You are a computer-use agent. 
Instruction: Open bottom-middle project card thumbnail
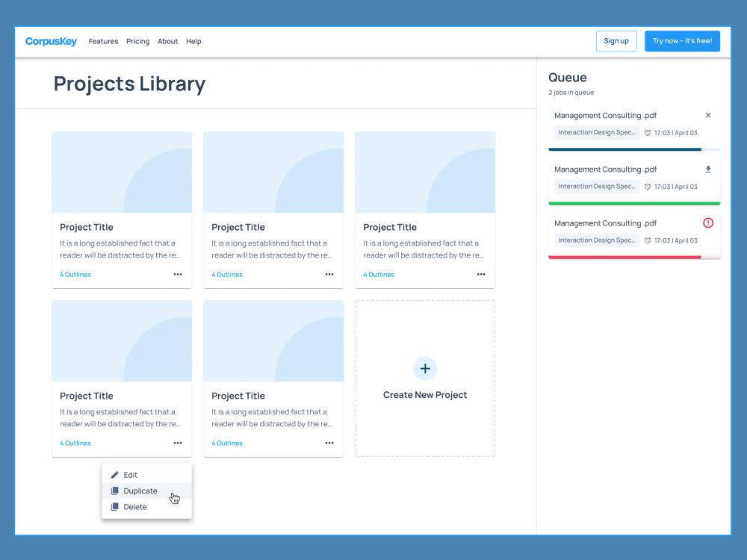point(273,341)
